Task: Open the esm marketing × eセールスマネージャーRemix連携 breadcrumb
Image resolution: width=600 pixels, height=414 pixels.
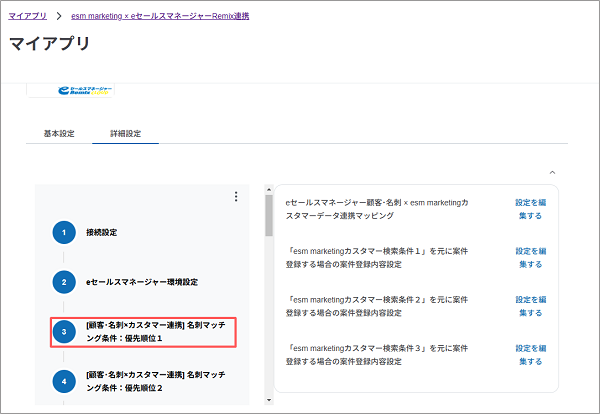Action: [x=159, y=17]
